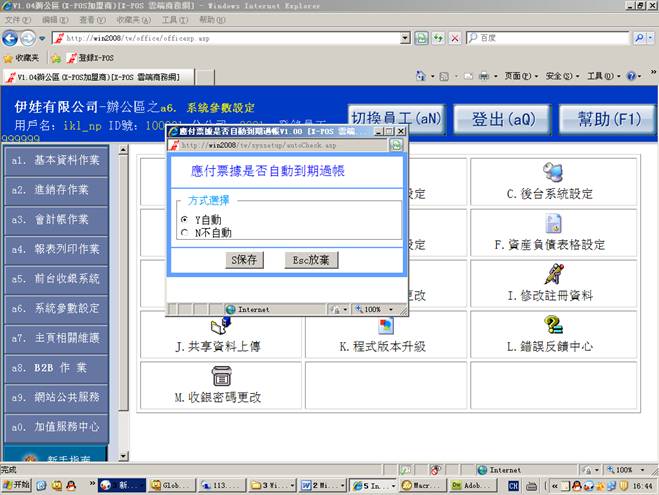Click the Windows 开始 start button

pos(18,485)
